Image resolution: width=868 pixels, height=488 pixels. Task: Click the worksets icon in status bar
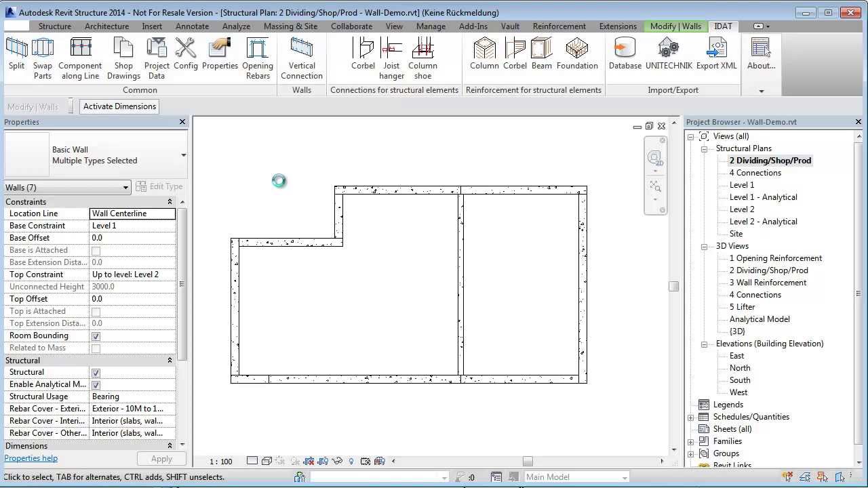pyautogui.click(x=299, y=477)
